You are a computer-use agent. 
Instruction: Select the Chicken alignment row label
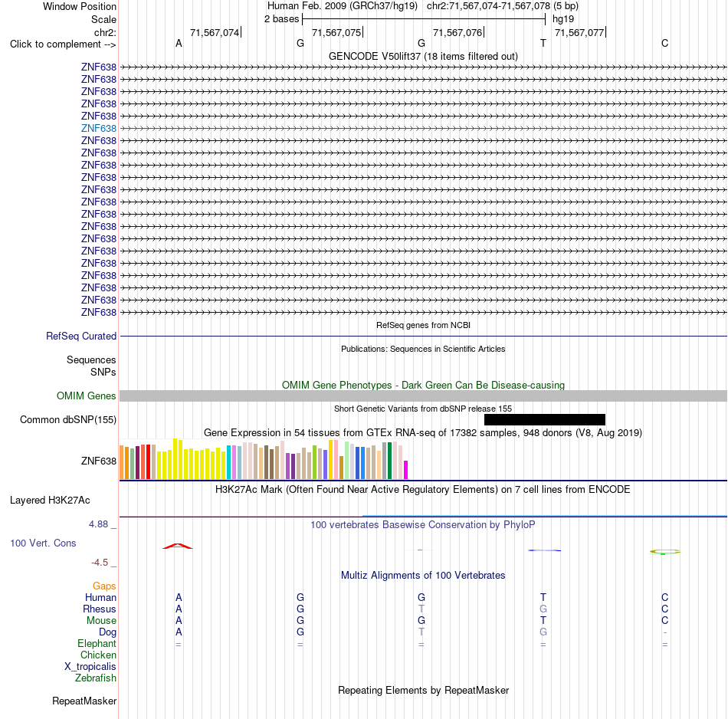pyautogui.click(x=98, y=655)
